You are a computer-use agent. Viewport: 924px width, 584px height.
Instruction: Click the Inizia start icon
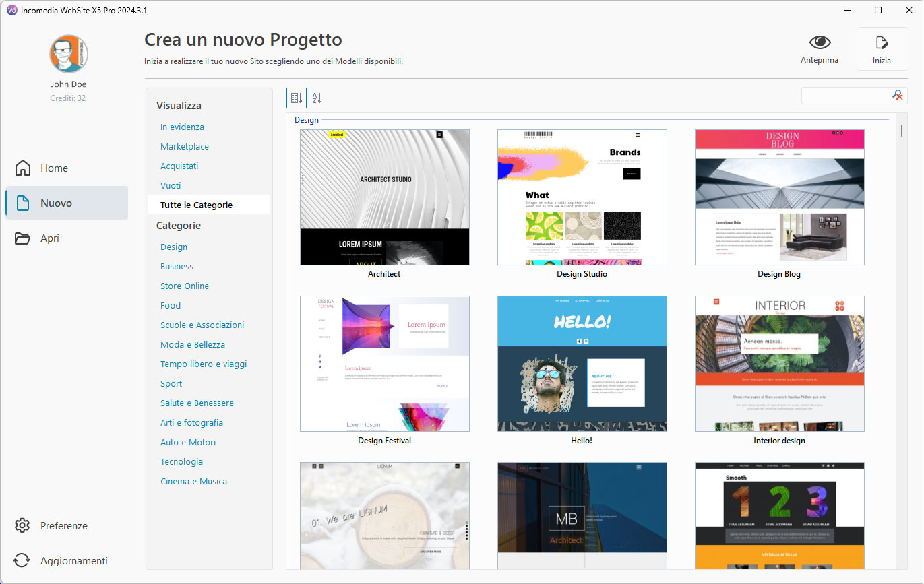pyautogui.click(x=882, y=42)
